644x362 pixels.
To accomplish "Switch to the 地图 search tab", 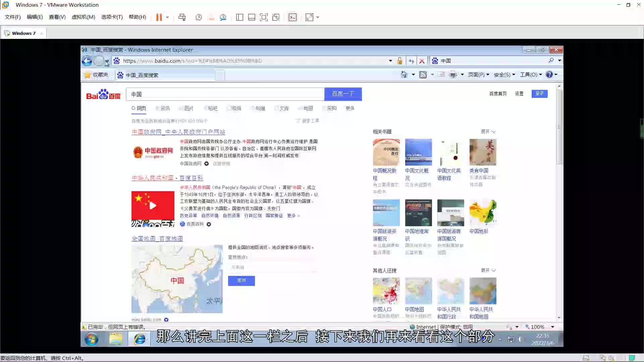I will click(x=306, y=109).
